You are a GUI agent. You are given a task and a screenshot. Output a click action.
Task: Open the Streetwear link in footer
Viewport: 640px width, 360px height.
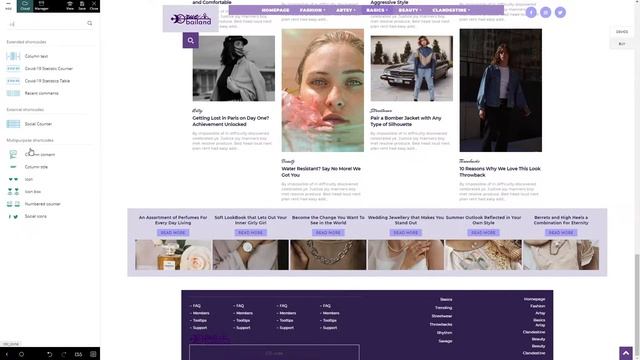[442, 316]
